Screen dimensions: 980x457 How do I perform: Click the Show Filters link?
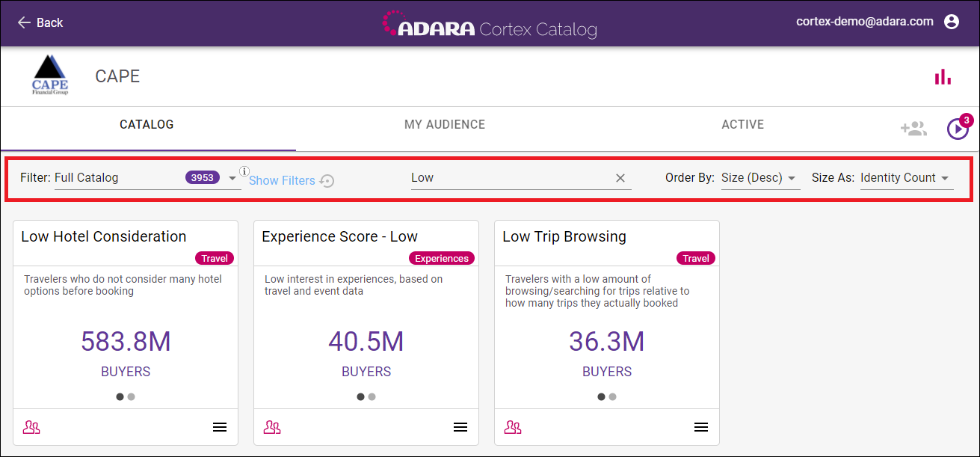282,180
